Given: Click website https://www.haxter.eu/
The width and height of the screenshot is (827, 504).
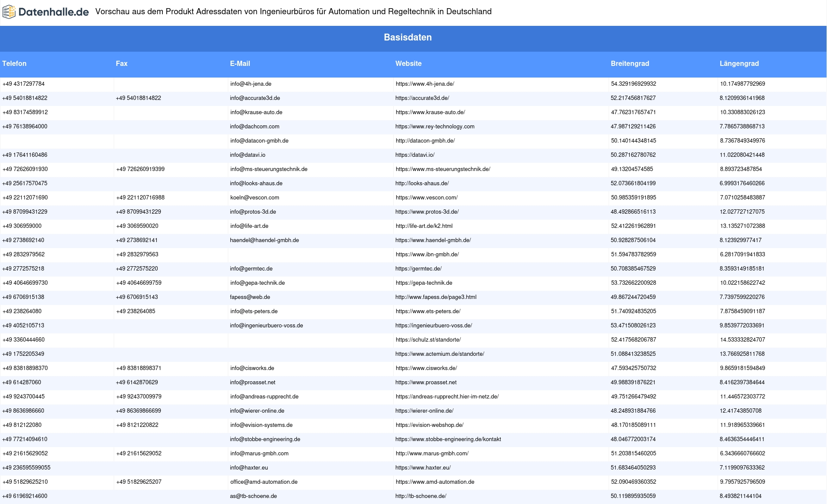Looking at the screenshot, I should pos(423,468).
